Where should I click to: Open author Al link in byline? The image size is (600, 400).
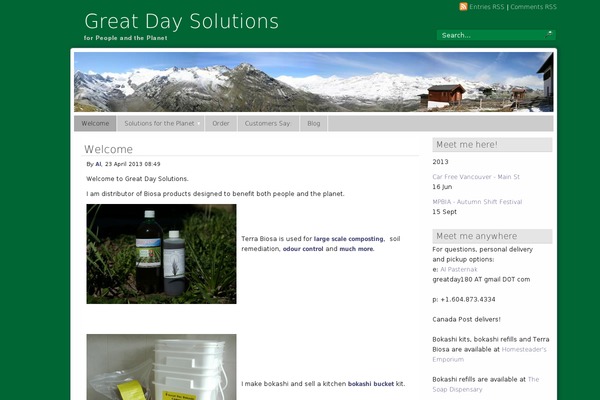tap(98, 164)
